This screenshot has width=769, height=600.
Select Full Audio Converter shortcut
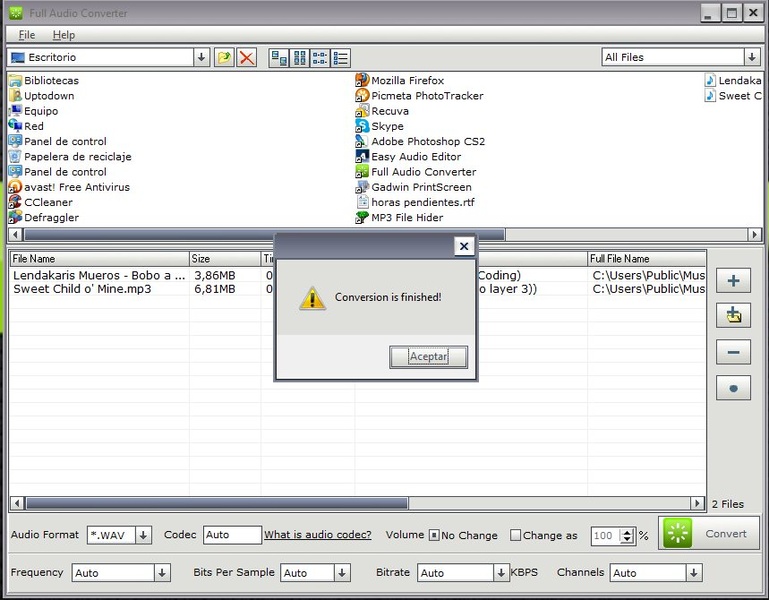pos(416,172)
